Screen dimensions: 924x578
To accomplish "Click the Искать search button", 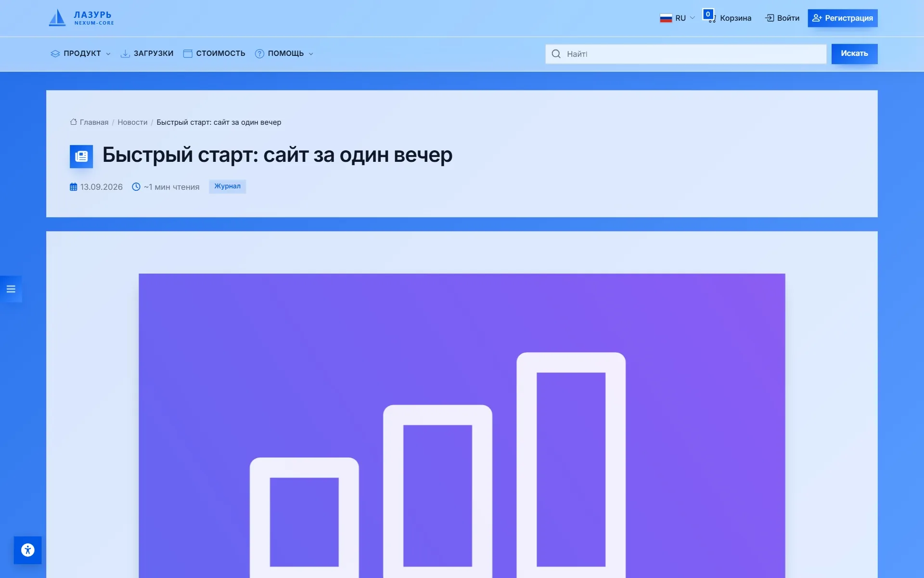I will [x=854, y=53].
